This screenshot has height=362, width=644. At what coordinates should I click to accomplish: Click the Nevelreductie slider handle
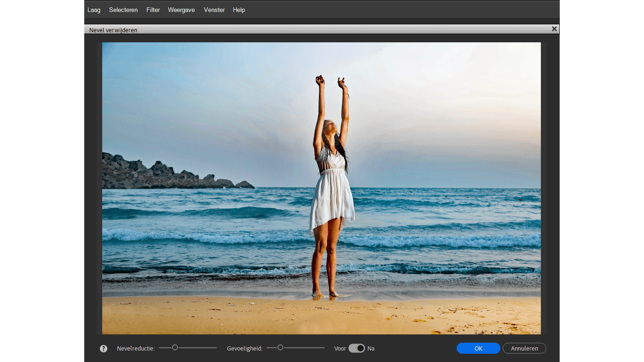175,347
